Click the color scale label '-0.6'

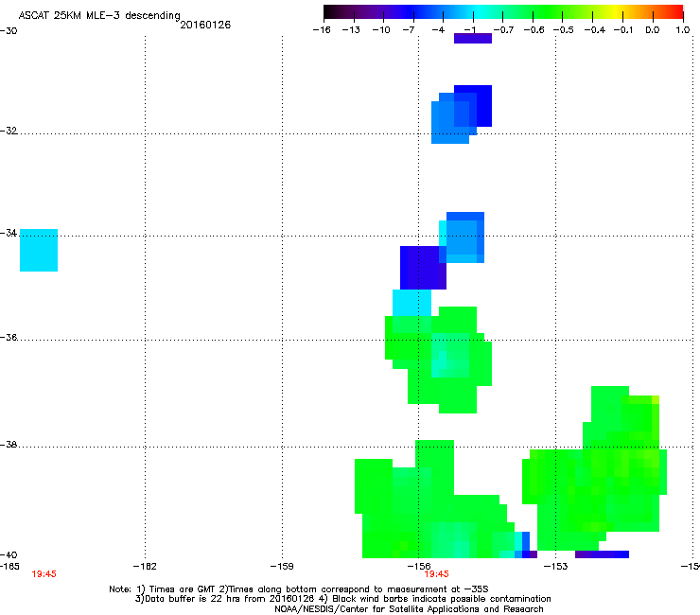pyautogui.click(x=534, y=30)
